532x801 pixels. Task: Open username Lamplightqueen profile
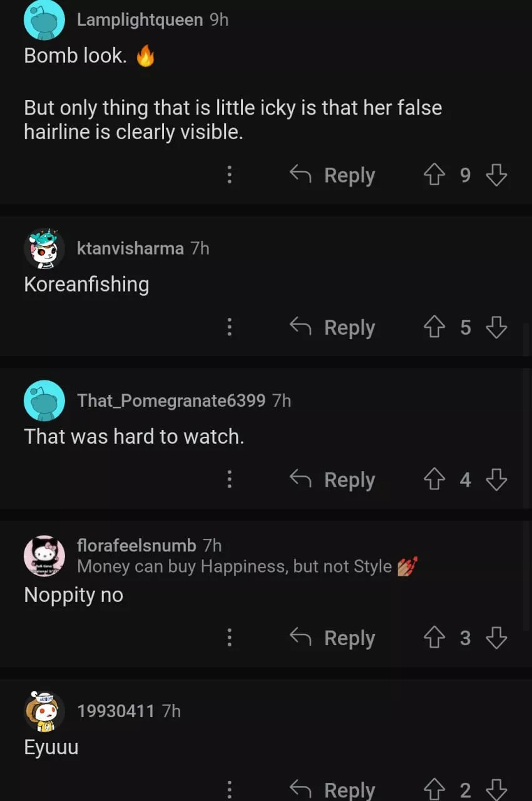point(140,20)
